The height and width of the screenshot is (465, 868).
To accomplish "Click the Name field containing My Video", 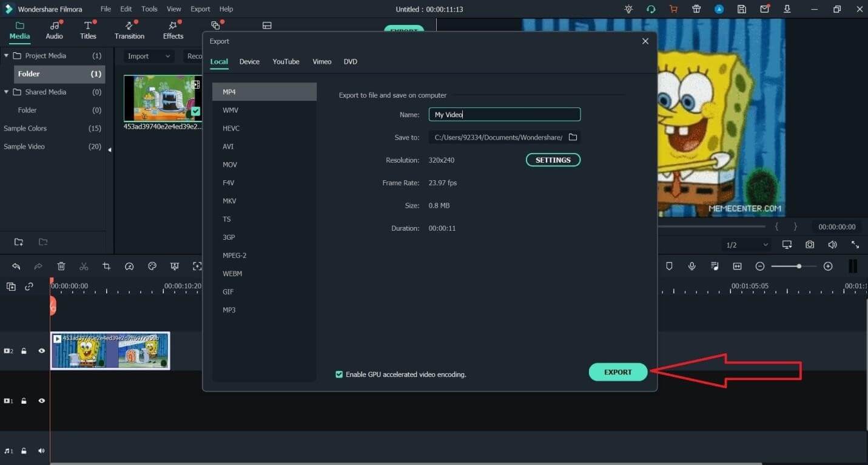I will [x=505, y=115].
